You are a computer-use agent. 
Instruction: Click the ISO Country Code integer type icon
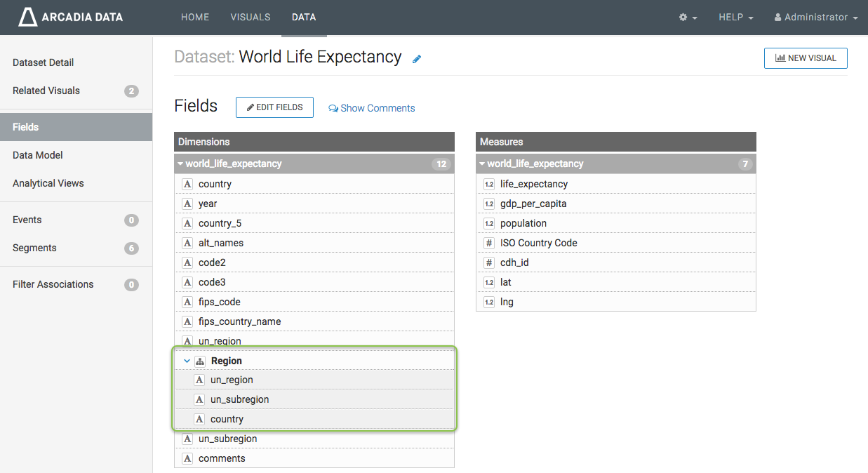489,243
